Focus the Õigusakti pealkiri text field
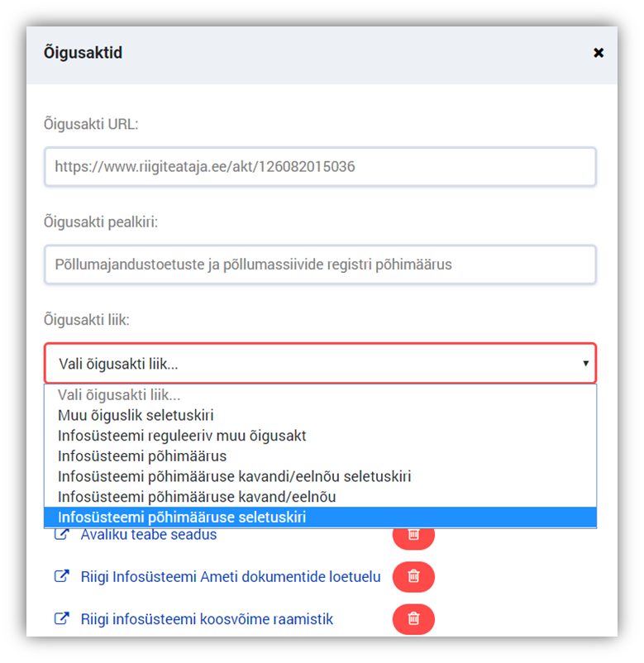This screenshot has width=644, height=663. (x=320, y=265)
